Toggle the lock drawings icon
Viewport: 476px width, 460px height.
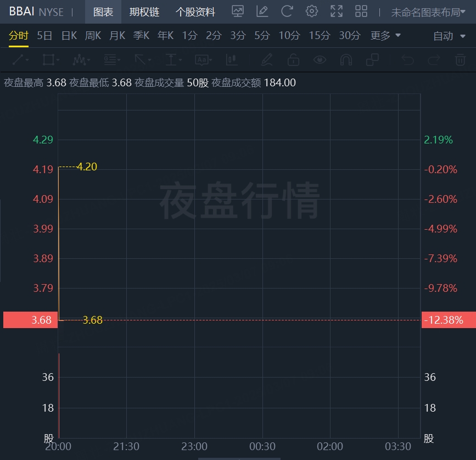tap(293, 60)
